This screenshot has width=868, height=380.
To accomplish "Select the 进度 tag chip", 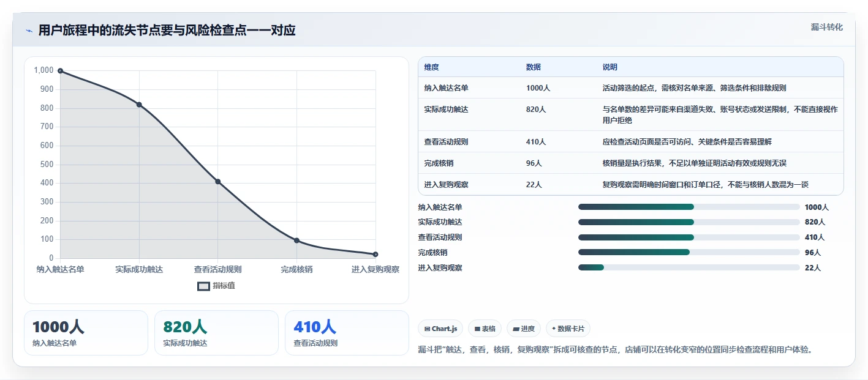I will tap(524, 329).
